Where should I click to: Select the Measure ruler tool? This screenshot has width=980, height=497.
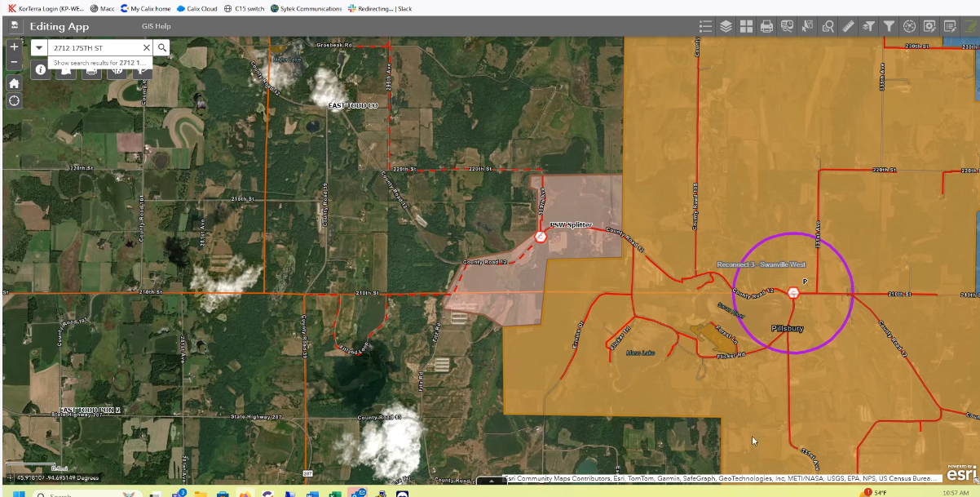point(848,26)
